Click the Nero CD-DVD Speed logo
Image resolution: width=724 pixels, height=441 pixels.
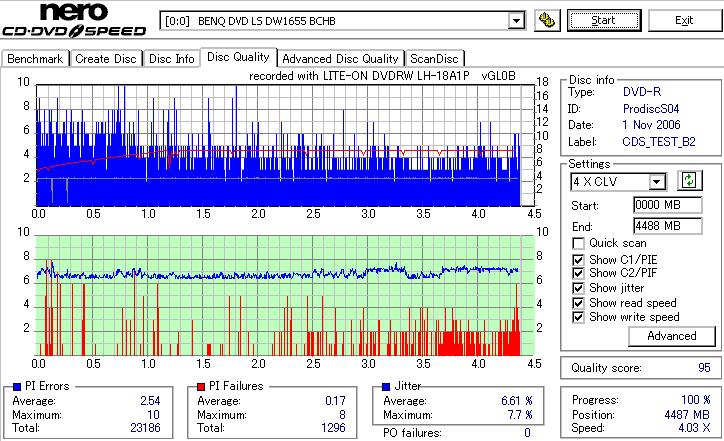[x=74, y=20]
